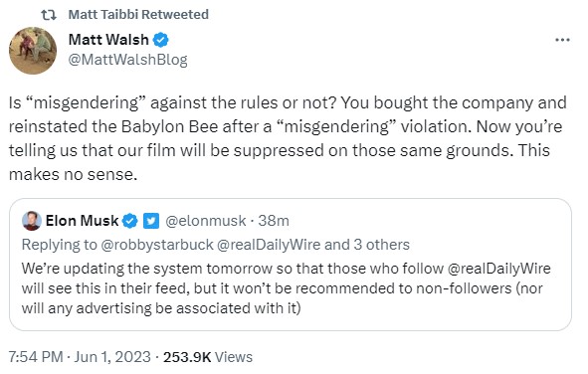Open @realDailyWire in the Replying to line
The image size is (588, 374).
click(269, 245)
